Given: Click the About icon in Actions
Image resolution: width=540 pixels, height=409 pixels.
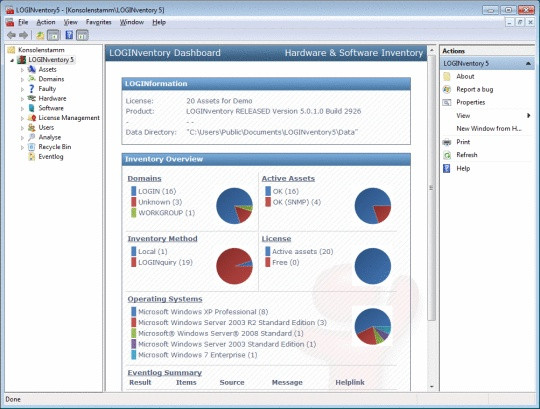Looking at the screenshot, I should pos(447,76).
